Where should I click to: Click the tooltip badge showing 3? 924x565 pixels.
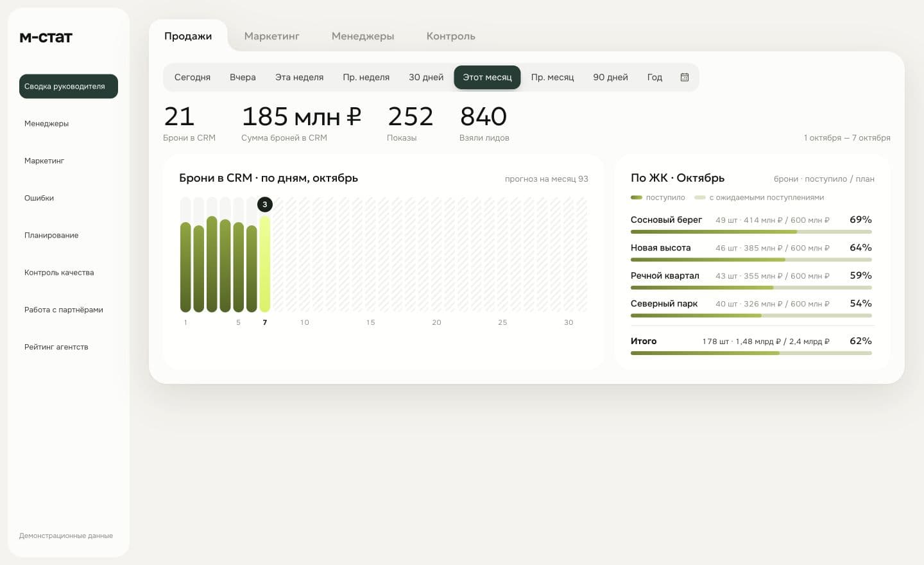click(x=264, y=204)
